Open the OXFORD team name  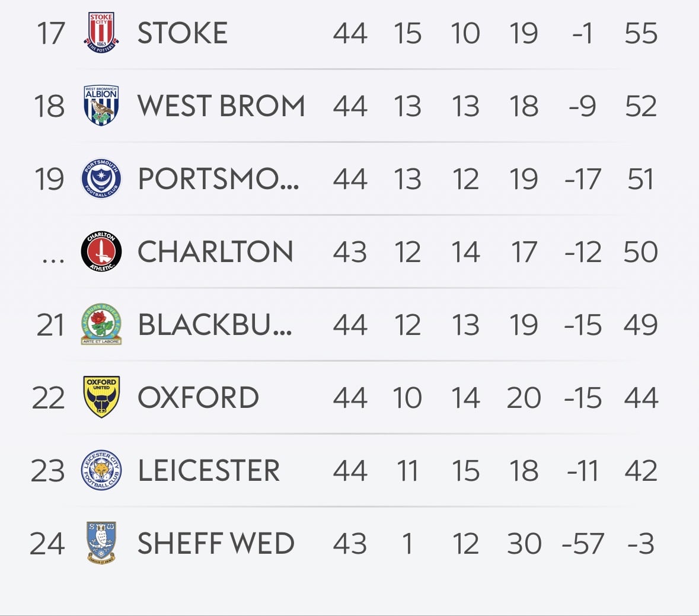tap(198, 397)
